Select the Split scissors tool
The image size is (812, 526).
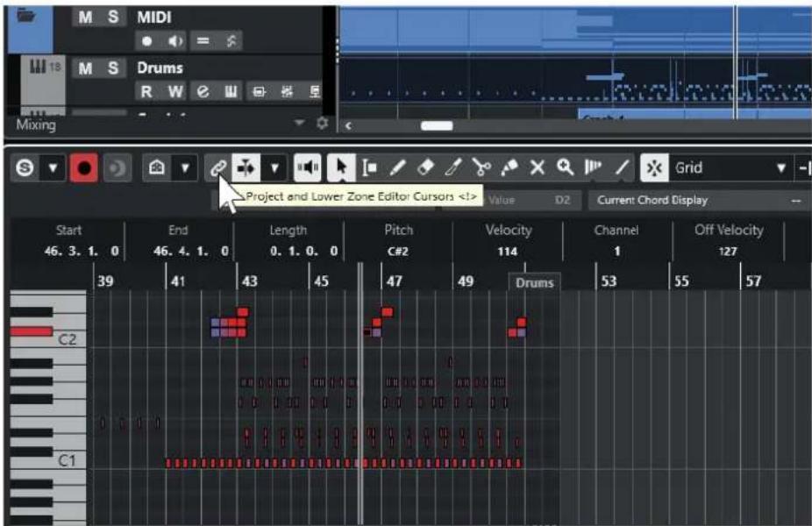click(481, 167)
